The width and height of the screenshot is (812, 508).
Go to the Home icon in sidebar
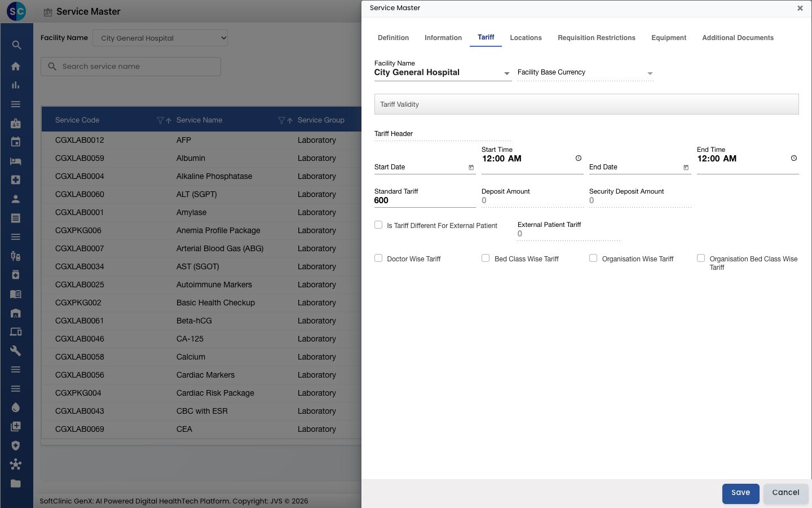(x=16, y=66)
